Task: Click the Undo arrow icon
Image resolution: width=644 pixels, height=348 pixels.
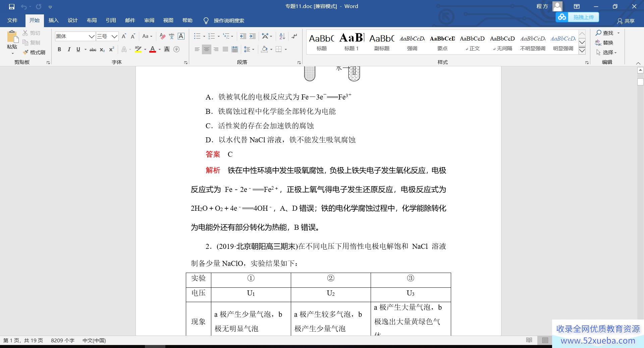Action: (24, 7)
